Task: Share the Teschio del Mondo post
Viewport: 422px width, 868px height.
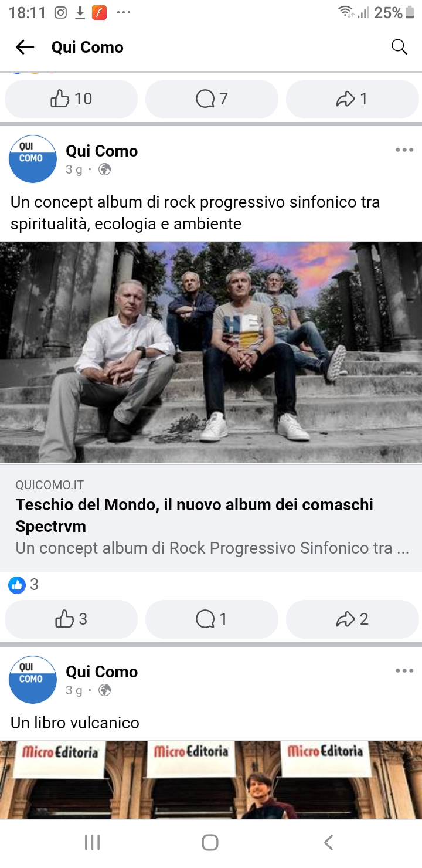Action: pyautogui.click(x=352, y=619)
